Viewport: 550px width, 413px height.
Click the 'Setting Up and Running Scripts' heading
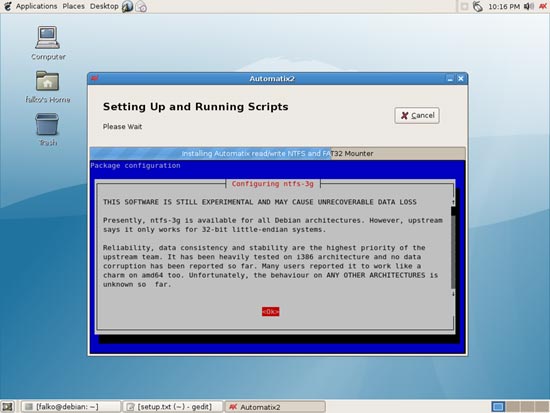[x=195, y=106]
